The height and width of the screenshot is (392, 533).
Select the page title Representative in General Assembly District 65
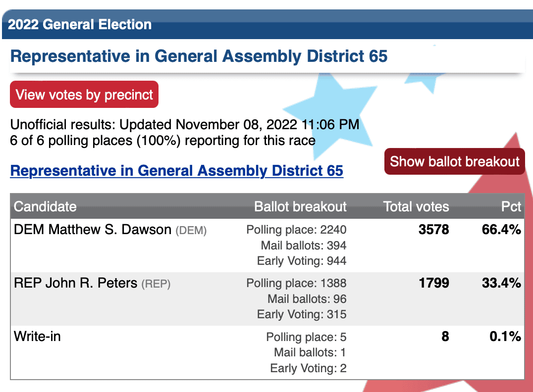199,56
